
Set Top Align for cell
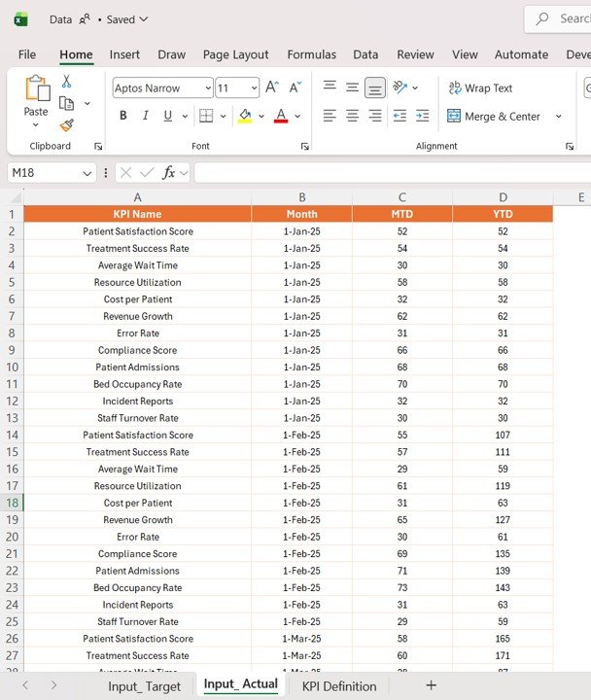point(330,85)
